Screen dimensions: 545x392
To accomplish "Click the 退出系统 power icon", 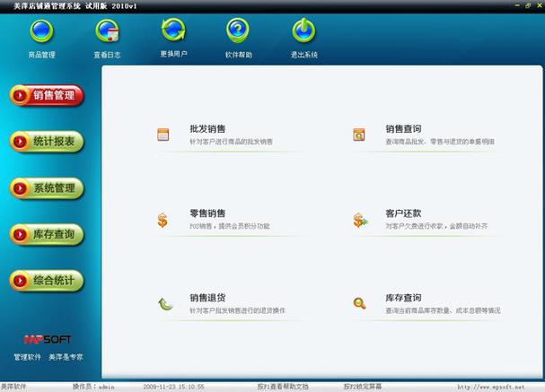I will [303, 30].
